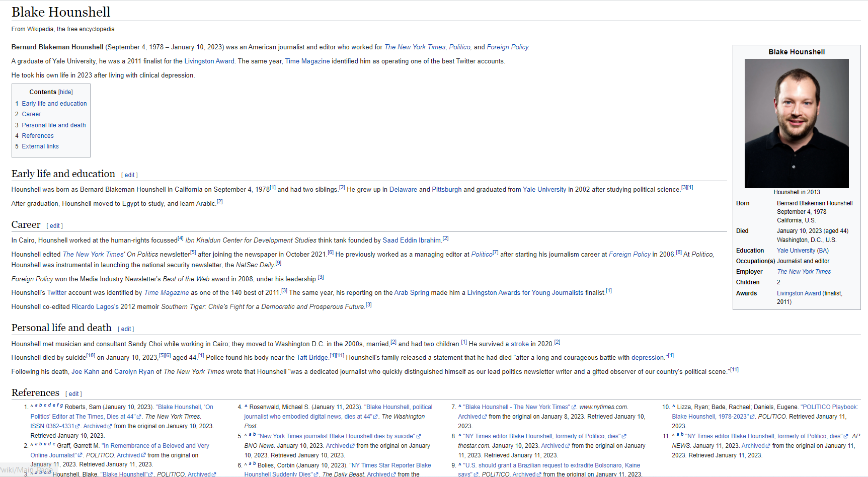868x477 pixels.
Task: Open Carolyn Ryan's article link
Action: (134, 372)
